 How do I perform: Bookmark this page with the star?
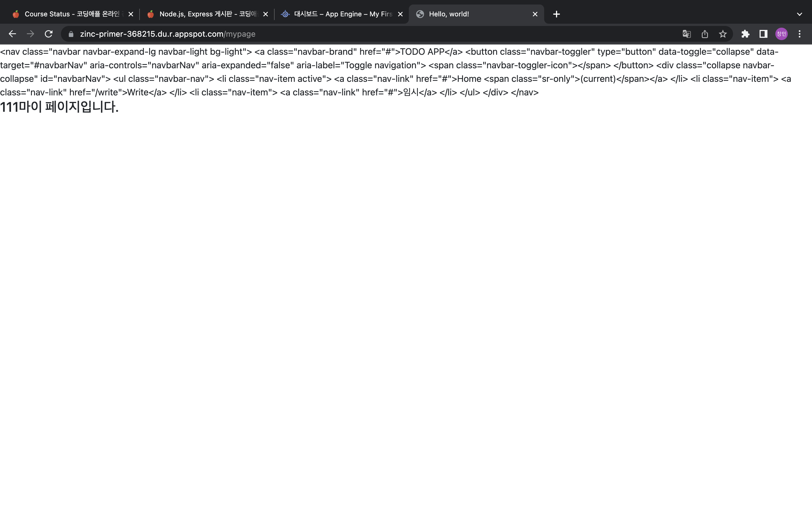tap(723, 34)
